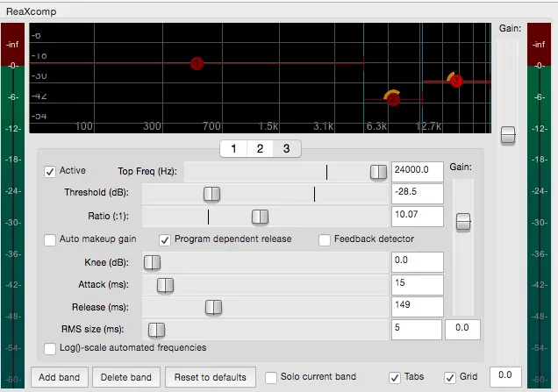
Task: Click the left input level meter
Action: pos(13,205)
